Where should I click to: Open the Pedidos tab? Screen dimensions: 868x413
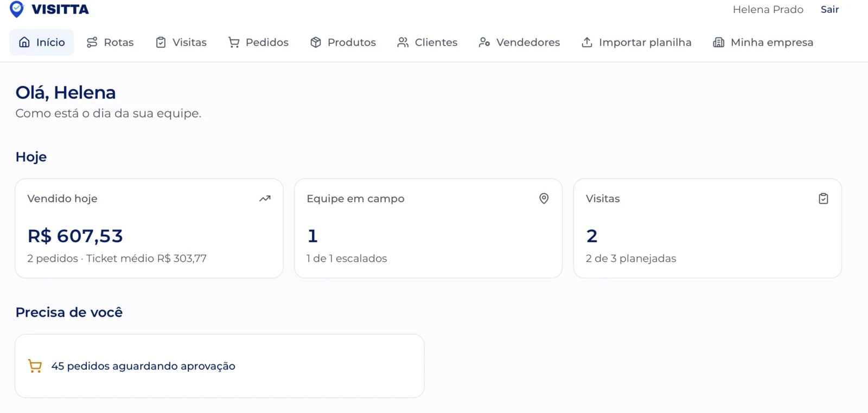[x=258, y=42]
